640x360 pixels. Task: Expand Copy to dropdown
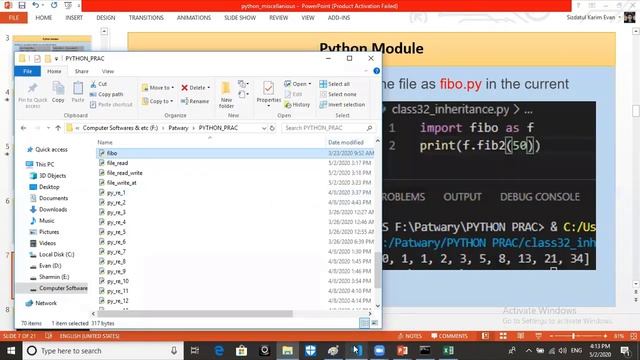pyautogui.click(x=171, y=101)
